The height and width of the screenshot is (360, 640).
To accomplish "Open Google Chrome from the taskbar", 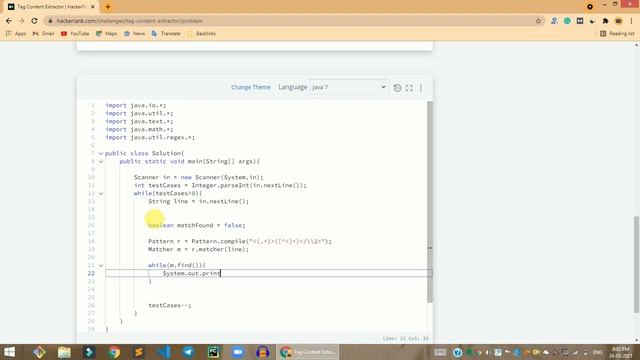I will pos(114,352).
